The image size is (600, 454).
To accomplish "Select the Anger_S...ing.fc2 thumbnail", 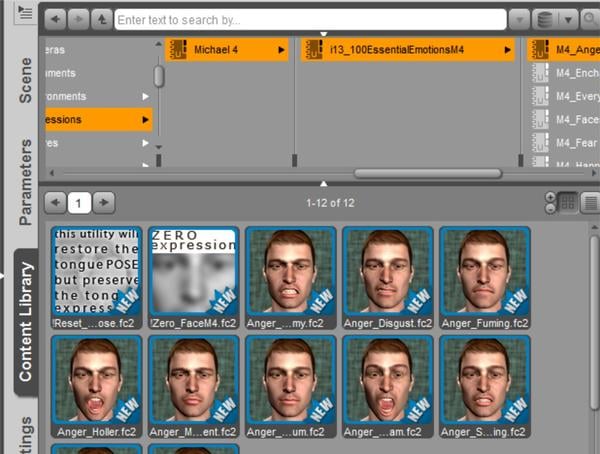I will pyautogui.click(x=485, y=386).
